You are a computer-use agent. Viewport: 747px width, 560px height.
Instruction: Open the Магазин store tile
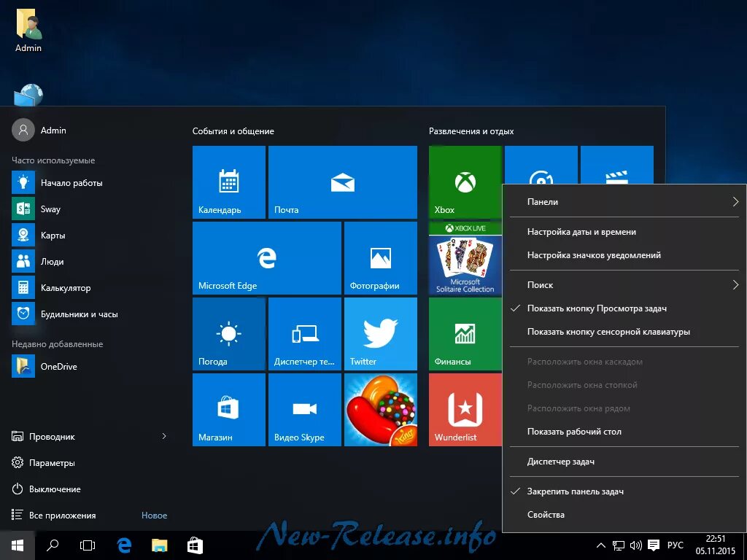[x=228, y=410]
